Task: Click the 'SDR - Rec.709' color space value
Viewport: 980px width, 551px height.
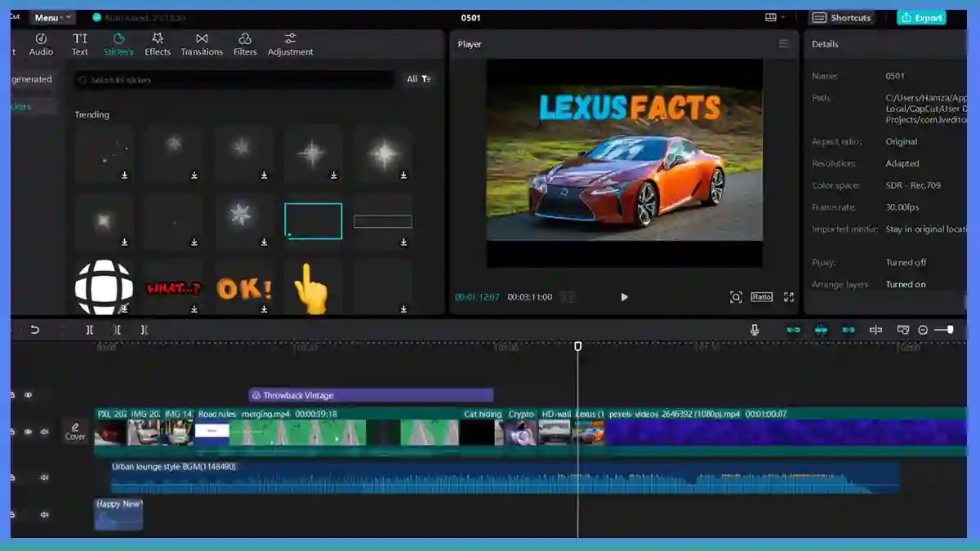Action: pyautogui.click(x=913, y=185)
